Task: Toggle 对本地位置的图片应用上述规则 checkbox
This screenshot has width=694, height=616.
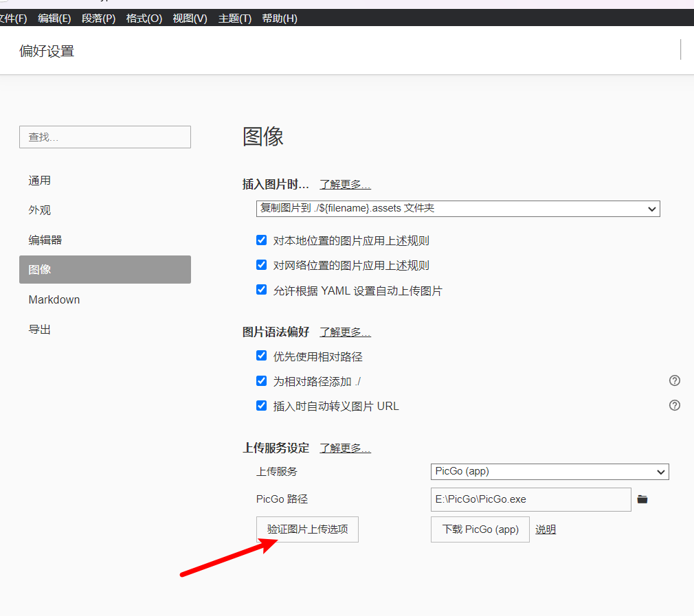Action: point(261,240)
